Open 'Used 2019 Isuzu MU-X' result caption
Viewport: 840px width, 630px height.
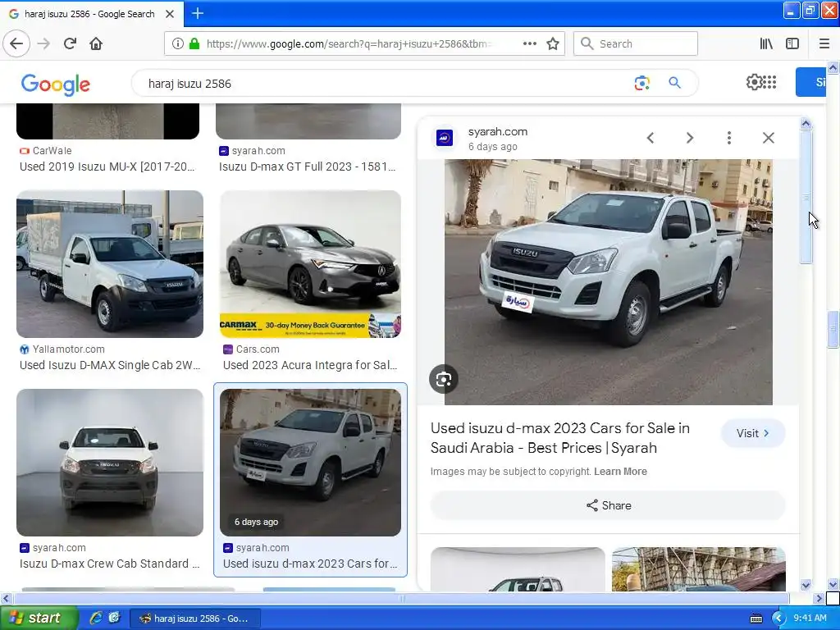(107, 167)
